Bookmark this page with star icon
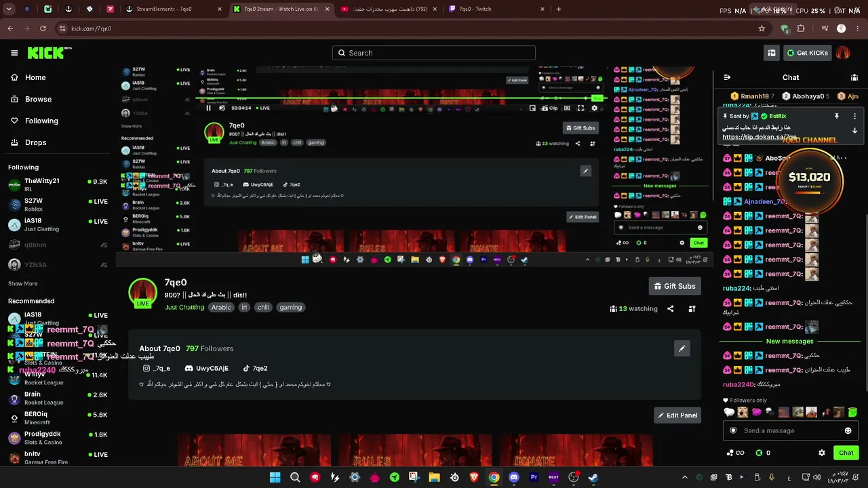This screenshot has height=488, width=868. click(x=762, y=28)
